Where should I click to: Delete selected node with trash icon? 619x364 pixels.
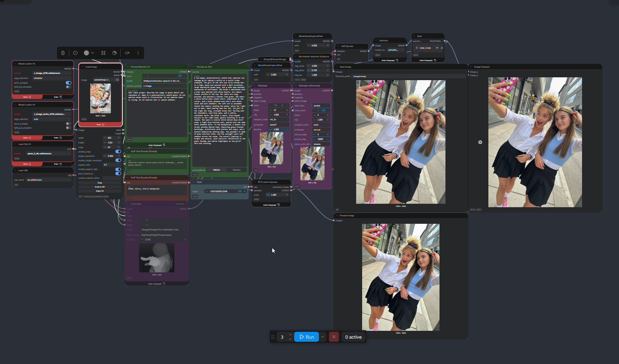[63, 53]
